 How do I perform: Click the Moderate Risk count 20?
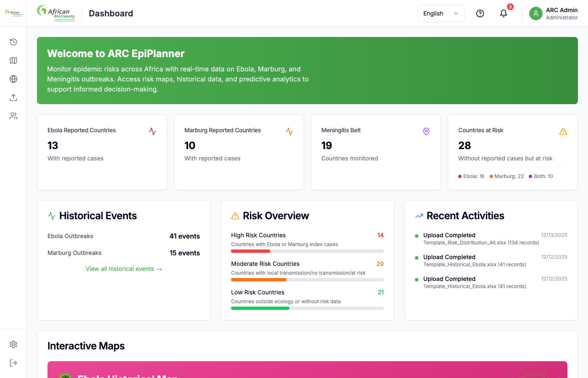380,264
